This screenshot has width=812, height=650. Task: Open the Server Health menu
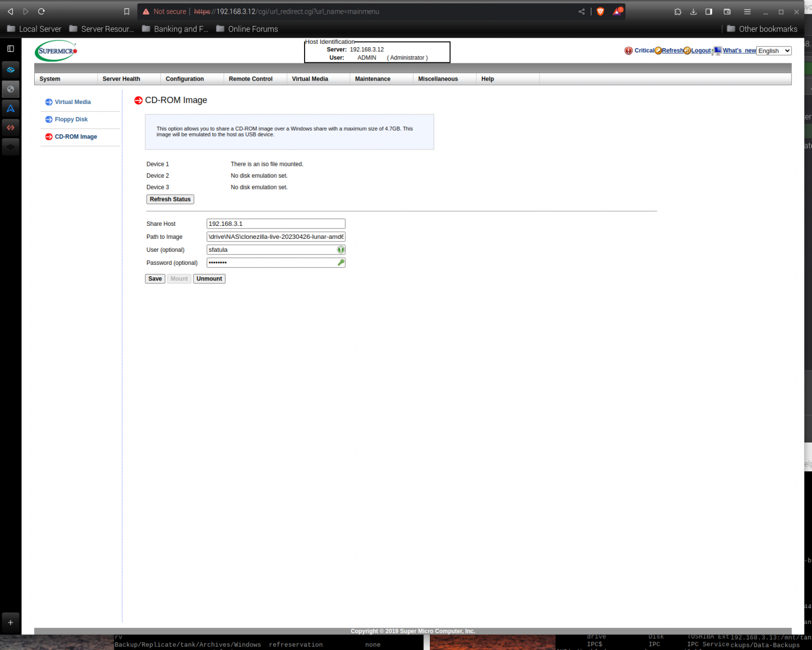point(129,79)
